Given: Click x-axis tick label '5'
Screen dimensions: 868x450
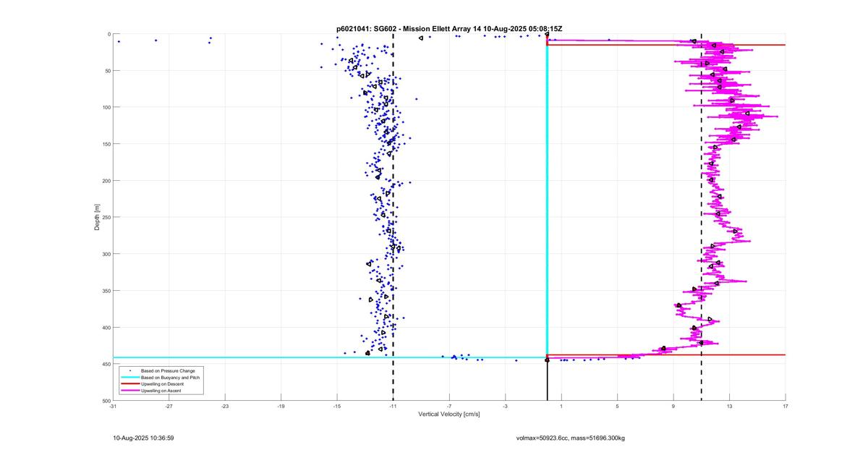Looking at the screenshot, I should 617,407.
